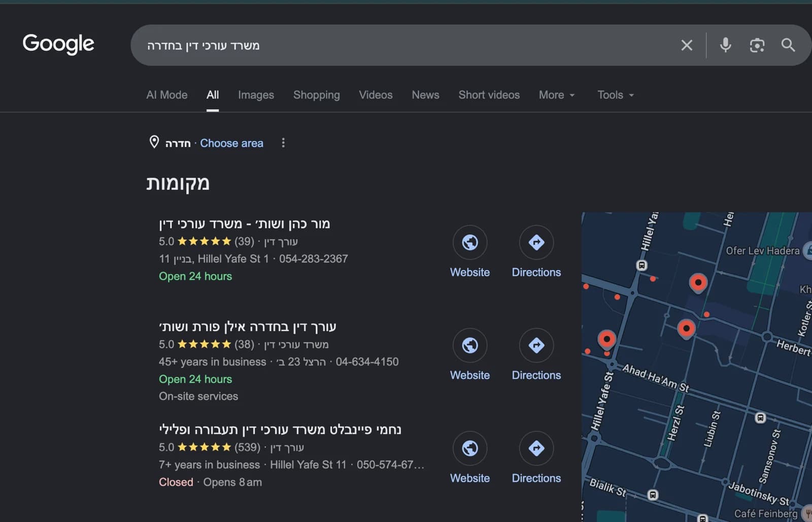The height and width of the screenshot is (522, 812).
Task: Click red map pin on Hillel Yafe St
Action: (x=606, y=339)
